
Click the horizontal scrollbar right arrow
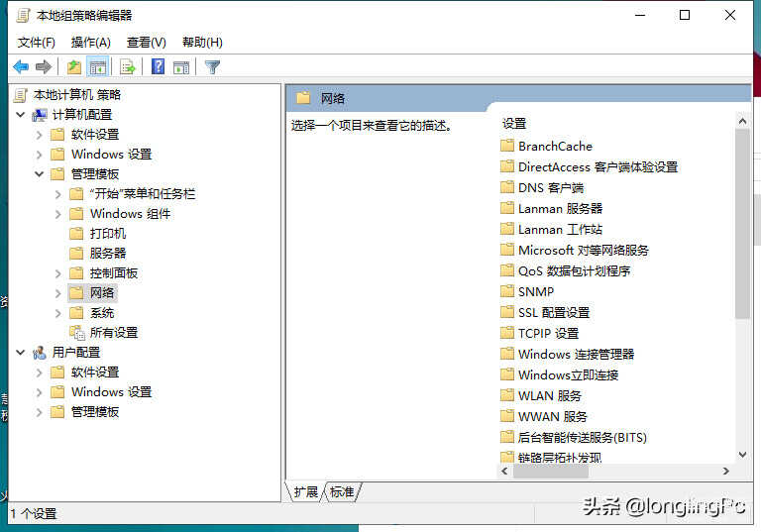tap(725, 471)
